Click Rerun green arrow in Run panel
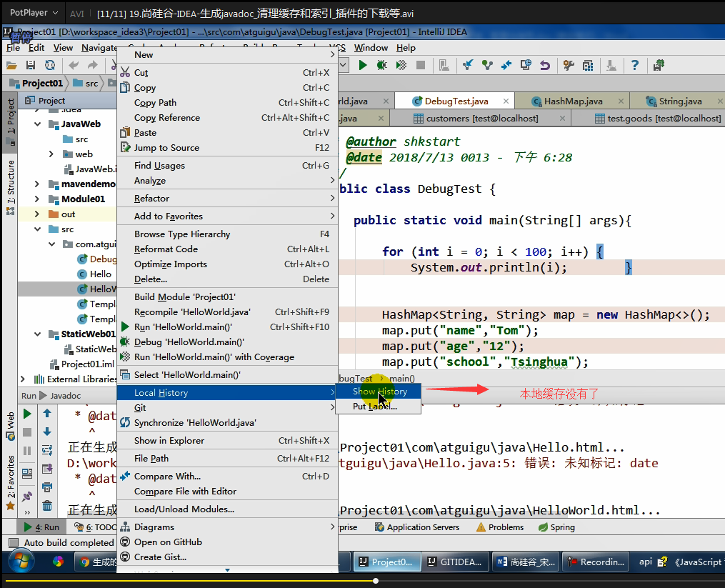This screenshot has height=588, width=725. click(27, 414)
